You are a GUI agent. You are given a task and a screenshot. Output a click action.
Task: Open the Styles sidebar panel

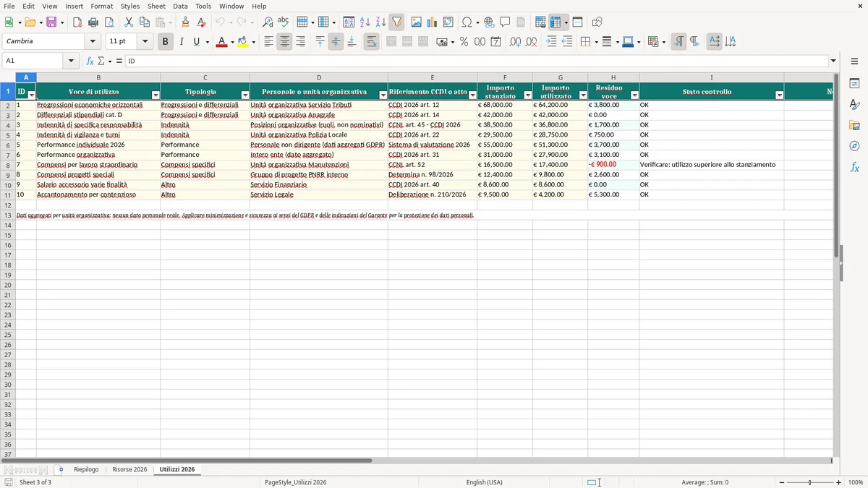[x=854, y=104]
